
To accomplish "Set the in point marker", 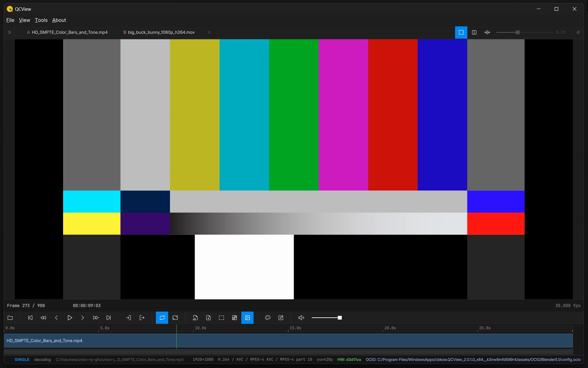I will [x=129, y=318].
